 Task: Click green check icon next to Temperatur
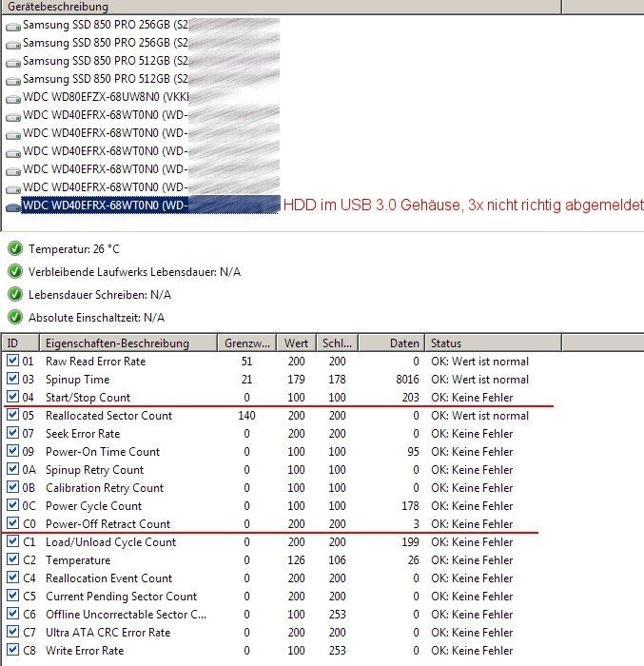(15, 248)
